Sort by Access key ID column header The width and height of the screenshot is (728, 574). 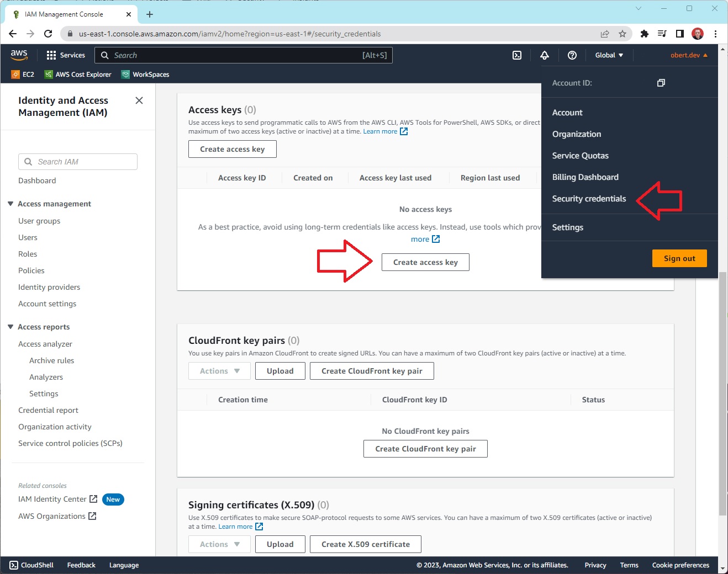pos(242,178)
